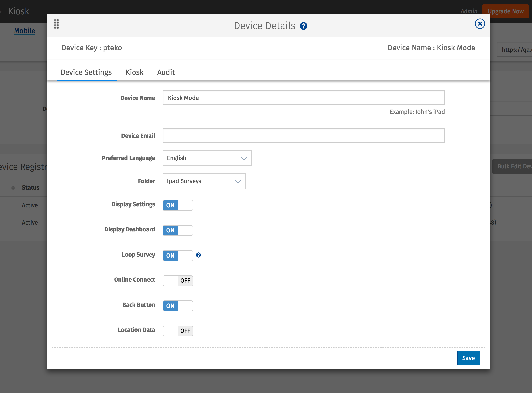
Task: Open the Preferred Language dropdown
Action: pyautogui.click(x=207, y=158)
